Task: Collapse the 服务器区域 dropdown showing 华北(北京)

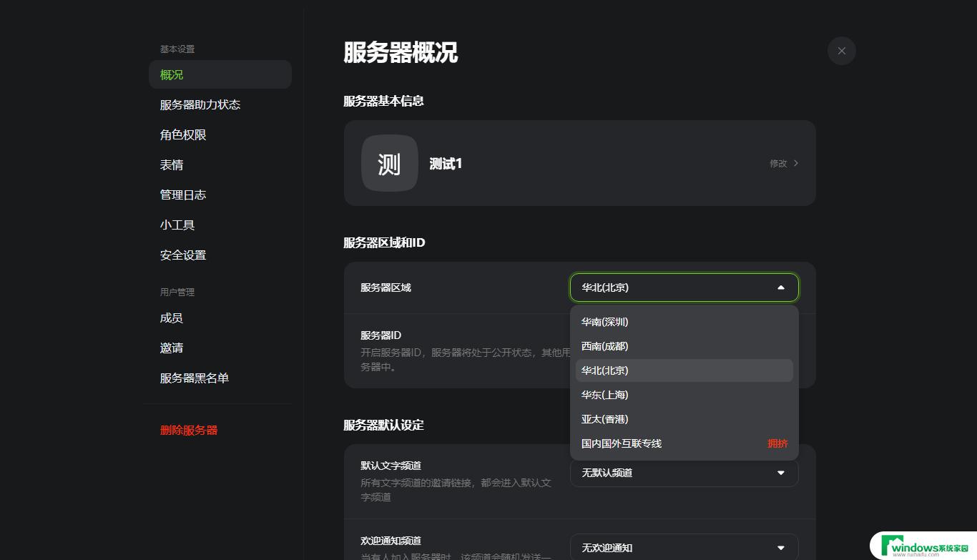Action: click(x=684, y=288)
